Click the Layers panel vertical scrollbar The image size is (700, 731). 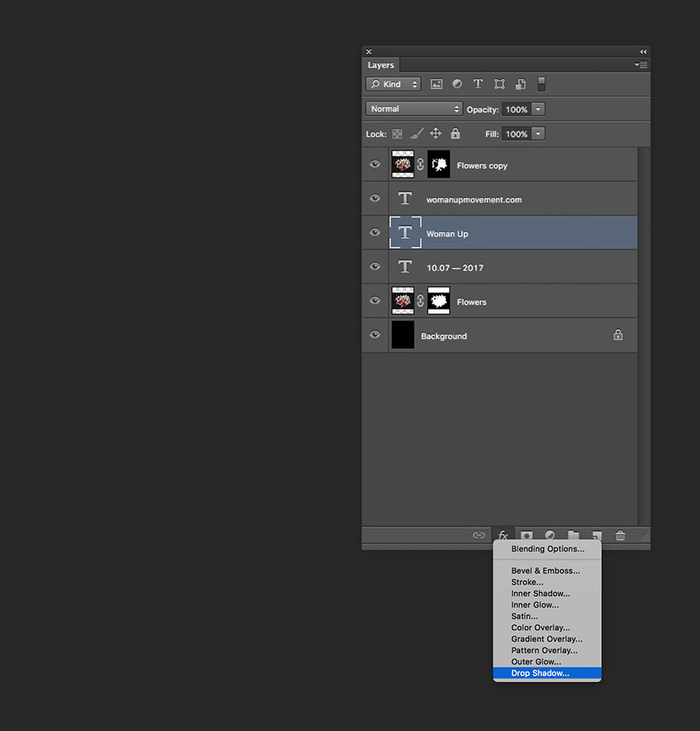click(643, 337)
